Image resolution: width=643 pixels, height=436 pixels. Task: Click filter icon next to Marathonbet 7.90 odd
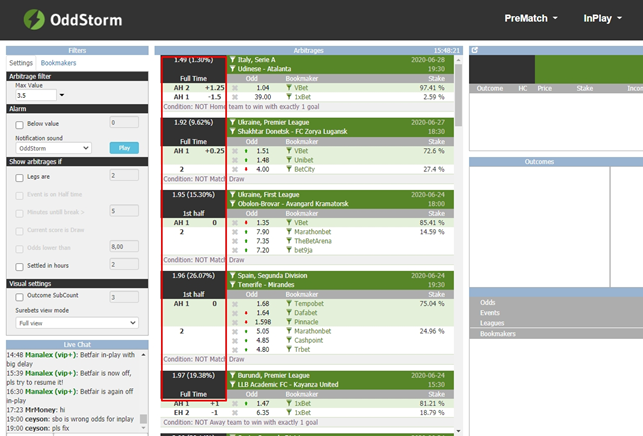(290, 232)
